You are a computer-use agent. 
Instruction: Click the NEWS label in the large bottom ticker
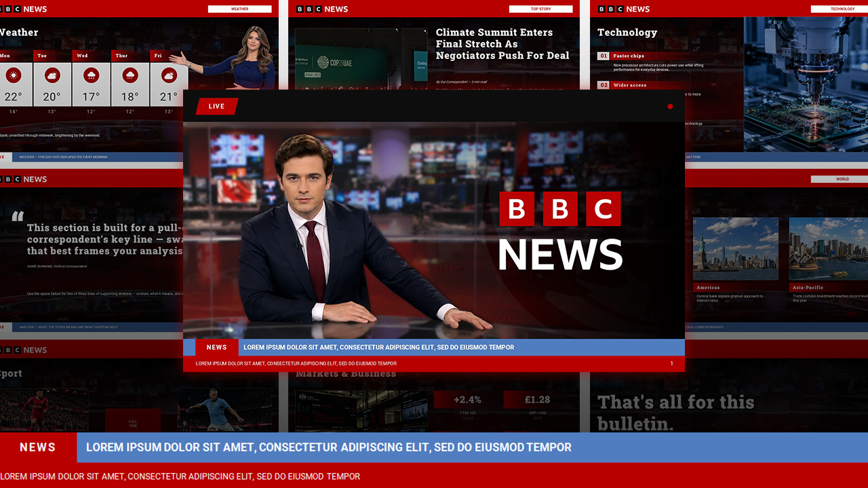[x=38, y=447]
